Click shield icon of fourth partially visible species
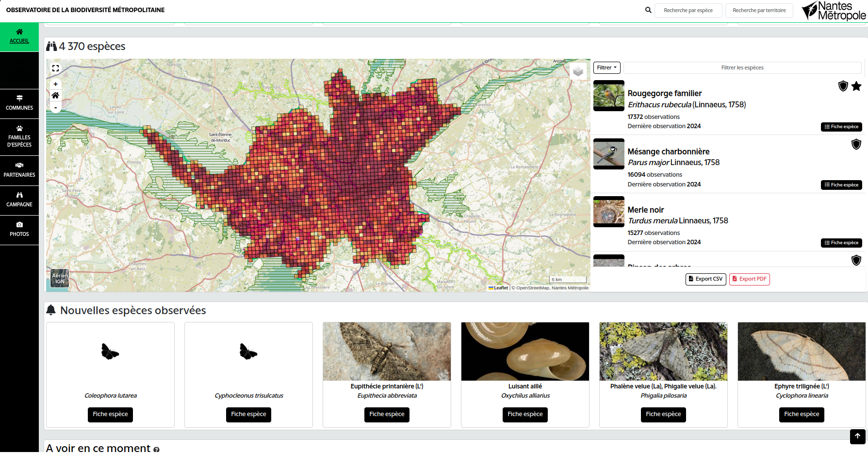This screenshot has width=868, height=453. 856,260
